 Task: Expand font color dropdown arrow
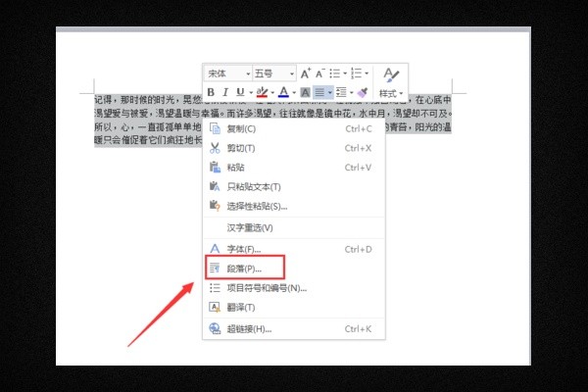click(294, 92)
